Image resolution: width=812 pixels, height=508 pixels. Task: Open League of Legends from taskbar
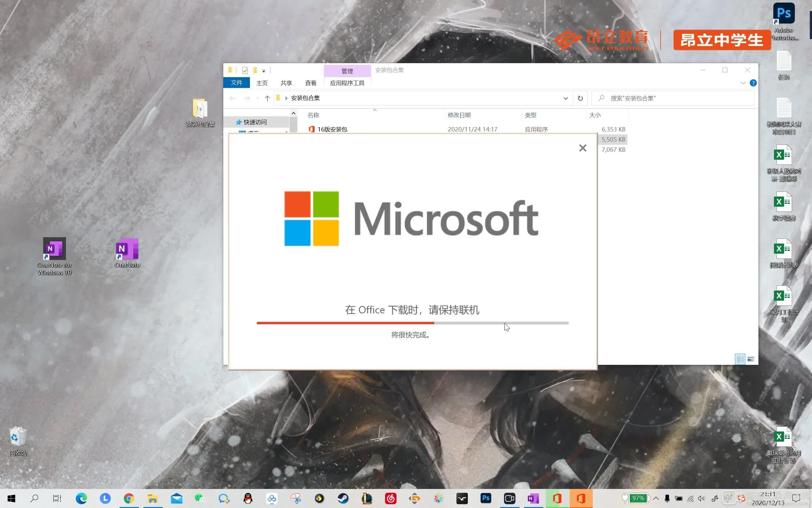click(367, 498)
